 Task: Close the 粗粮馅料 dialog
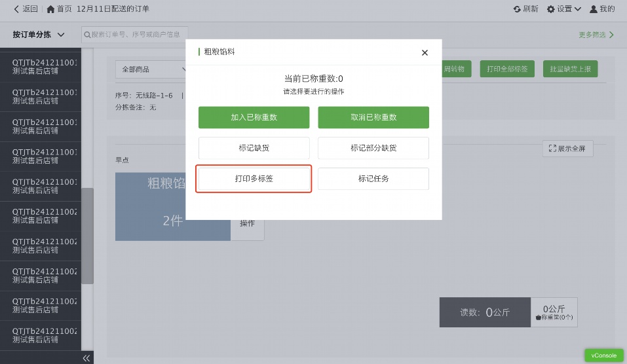425,52
